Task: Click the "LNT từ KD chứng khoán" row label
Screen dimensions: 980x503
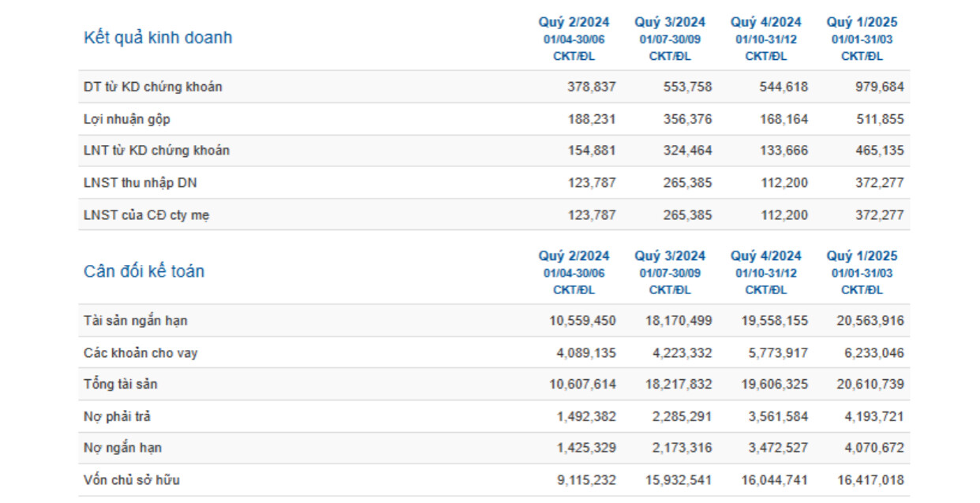Action: 156,151
